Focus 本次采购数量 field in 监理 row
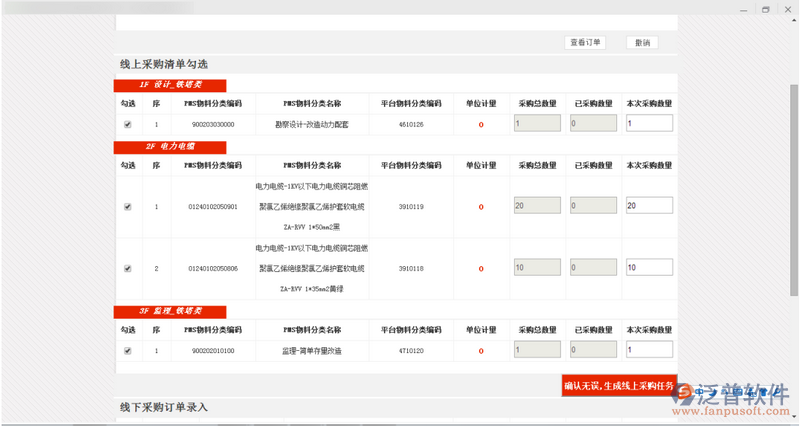800x427 pixels. pyautogui.click(x=648, y=350)
